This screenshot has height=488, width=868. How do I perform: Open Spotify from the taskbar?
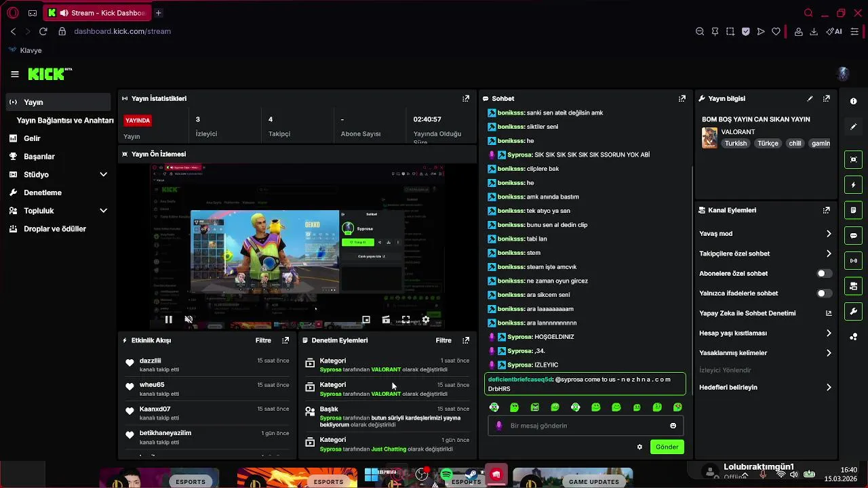[447, 475]
